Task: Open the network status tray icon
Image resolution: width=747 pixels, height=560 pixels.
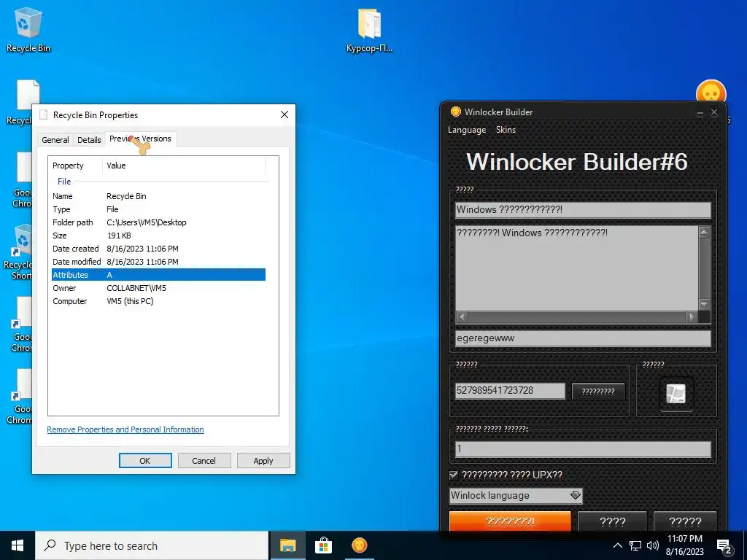Action: pos(635,545)
